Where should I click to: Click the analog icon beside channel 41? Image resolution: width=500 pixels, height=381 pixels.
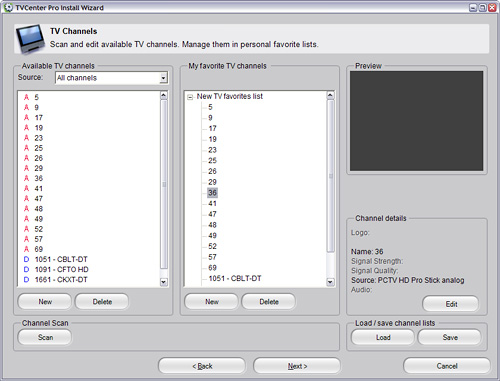tap(26, 188)
